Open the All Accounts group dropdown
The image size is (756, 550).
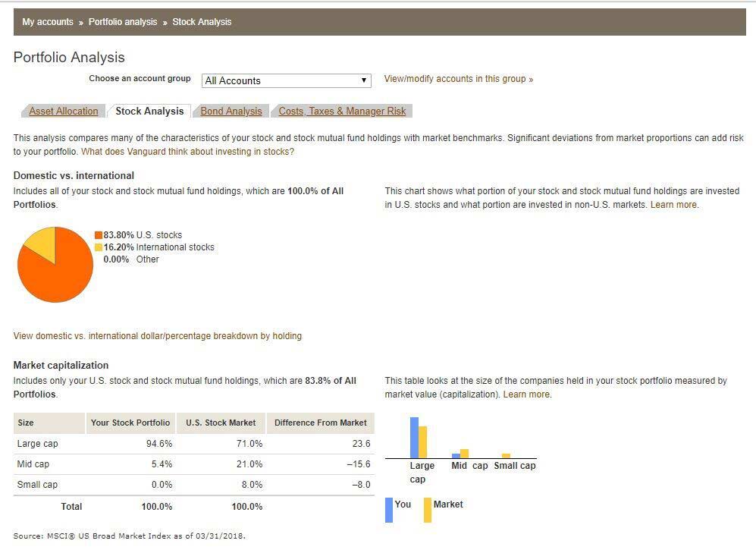pyautogui.click(x=286, y=80)
